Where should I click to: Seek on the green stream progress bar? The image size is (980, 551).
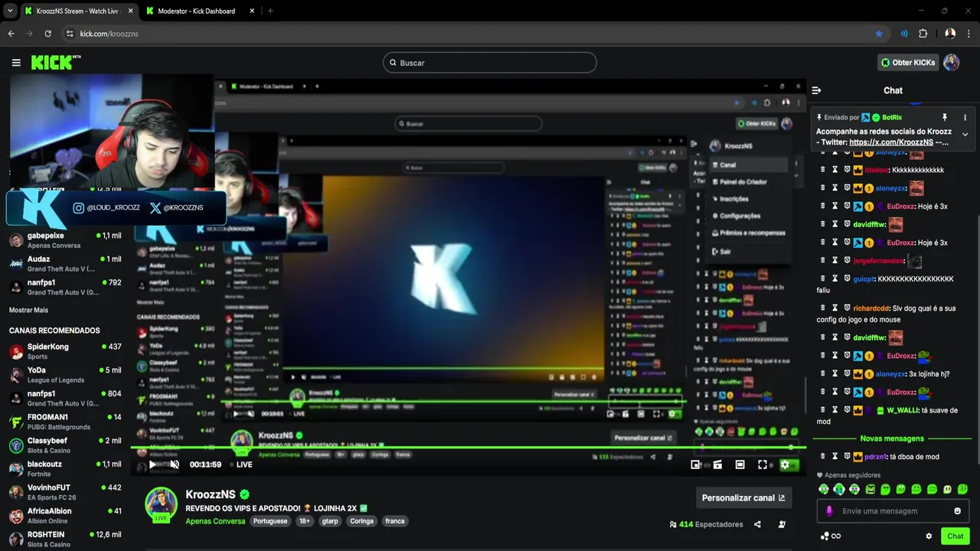pyautogui.click(x=467, y=448)
